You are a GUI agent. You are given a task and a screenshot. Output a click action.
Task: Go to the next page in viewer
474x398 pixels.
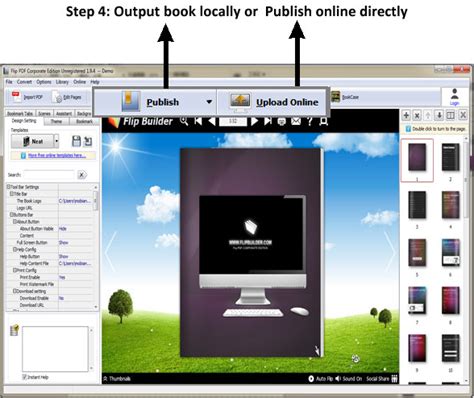point(254,121)
